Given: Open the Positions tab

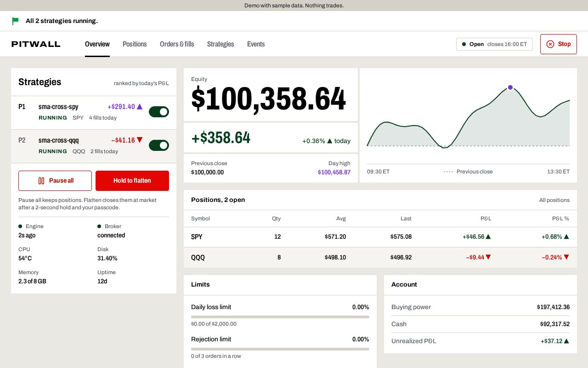Looking at the screenshot, I should pos(135,44).
